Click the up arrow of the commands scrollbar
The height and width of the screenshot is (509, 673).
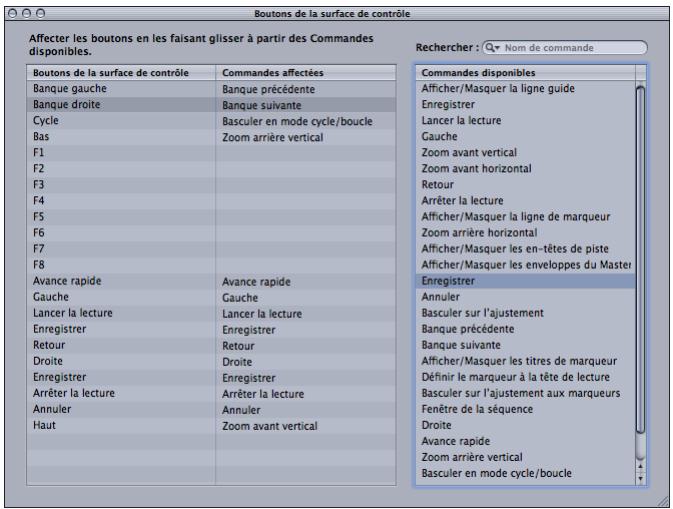click(640, 467)
